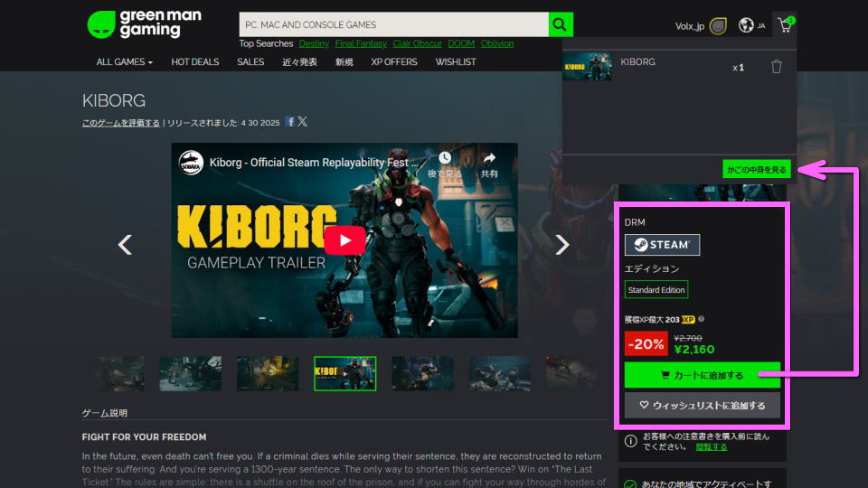
Task: Click the YouTube watch later clock icon
Action: click(x=445, y=158)
